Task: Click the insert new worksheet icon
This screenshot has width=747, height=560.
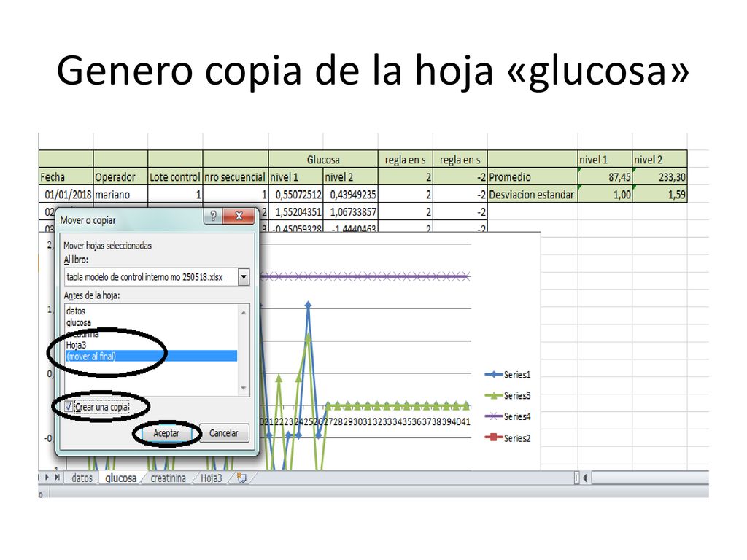Action: 241,478
